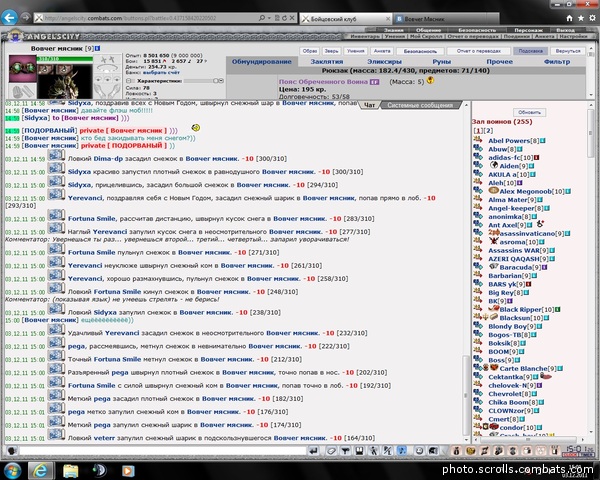
Task: Open the Общение top menu
Action: tap(428, 30)
